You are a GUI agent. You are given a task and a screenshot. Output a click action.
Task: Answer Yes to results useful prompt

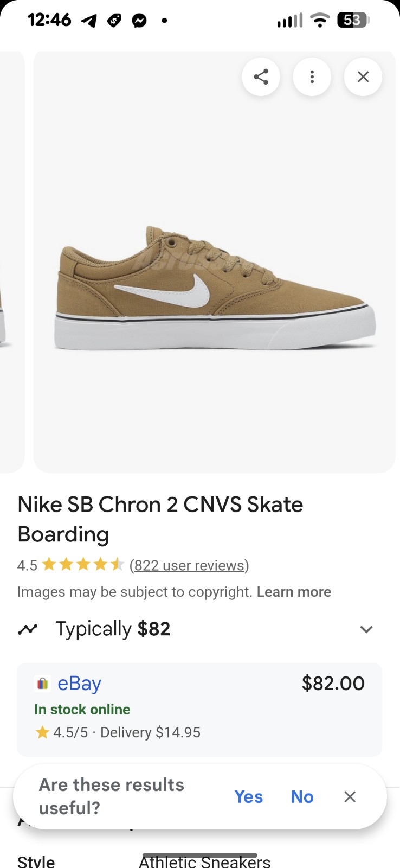(248, 796)
